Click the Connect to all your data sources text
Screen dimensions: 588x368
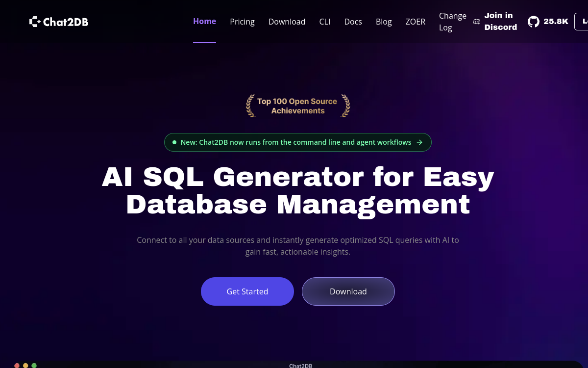[x=298, y=246]
